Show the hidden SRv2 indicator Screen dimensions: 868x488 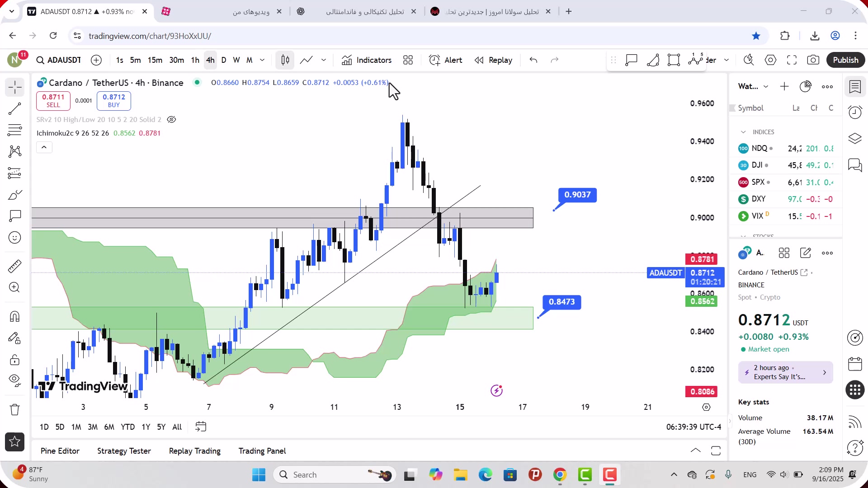[171, 120]
